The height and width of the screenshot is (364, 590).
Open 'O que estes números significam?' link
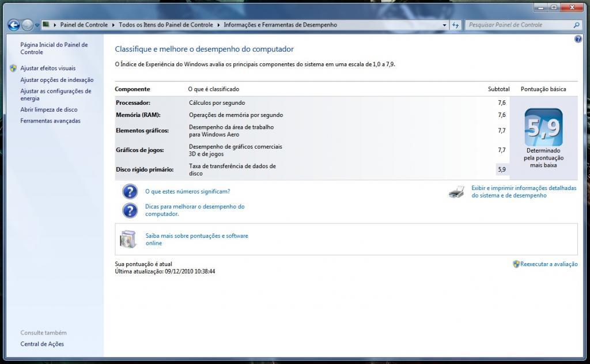[188, 191]
